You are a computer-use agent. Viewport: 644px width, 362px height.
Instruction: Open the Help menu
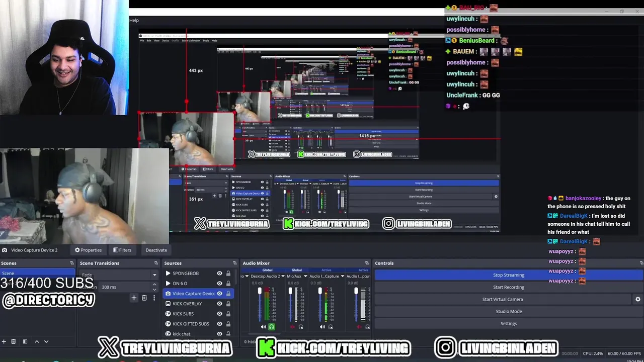tap(134, 20)
